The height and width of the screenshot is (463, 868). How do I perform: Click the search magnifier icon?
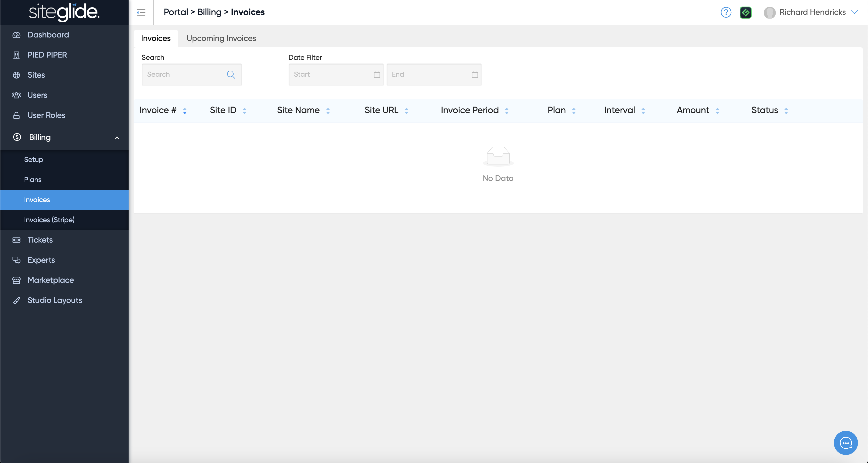231,74
